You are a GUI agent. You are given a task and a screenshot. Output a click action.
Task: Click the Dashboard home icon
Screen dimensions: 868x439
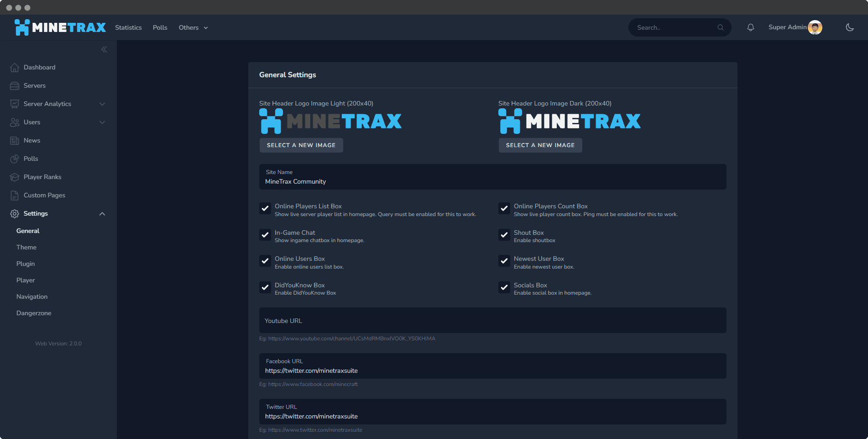(x=15, y=67)
